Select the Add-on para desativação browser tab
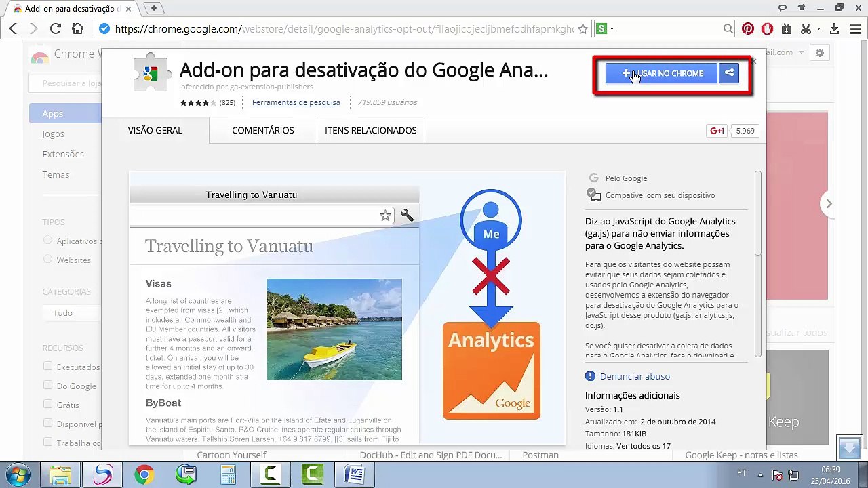 71,9
